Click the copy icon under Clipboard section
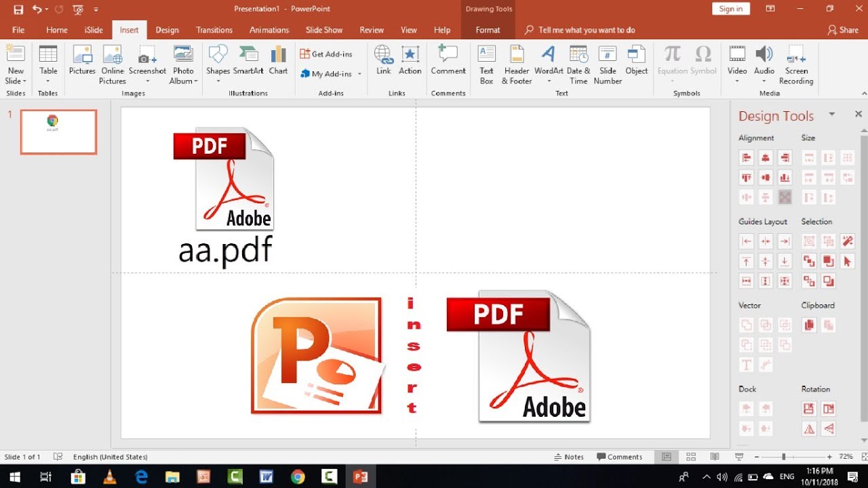Image resolution: width=868 pixels, height=488 pixels. pyautogui.click(x=809, y=325)
